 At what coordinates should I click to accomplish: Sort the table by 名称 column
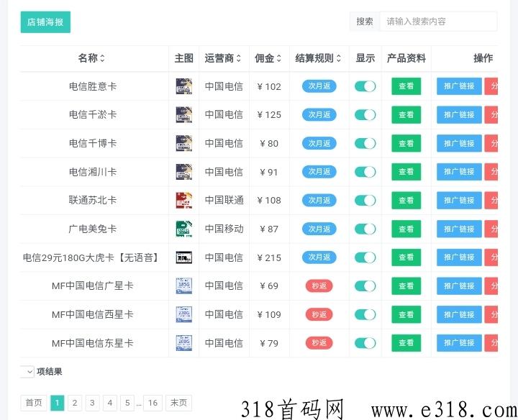point(91,58)
